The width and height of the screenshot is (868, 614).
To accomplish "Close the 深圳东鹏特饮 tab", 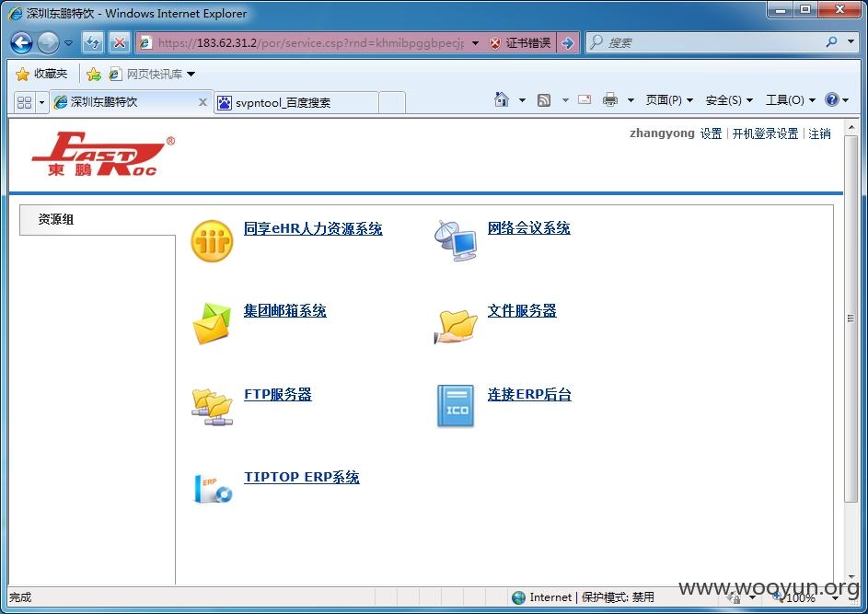I will pyautogui.click(x=203, y=102).
